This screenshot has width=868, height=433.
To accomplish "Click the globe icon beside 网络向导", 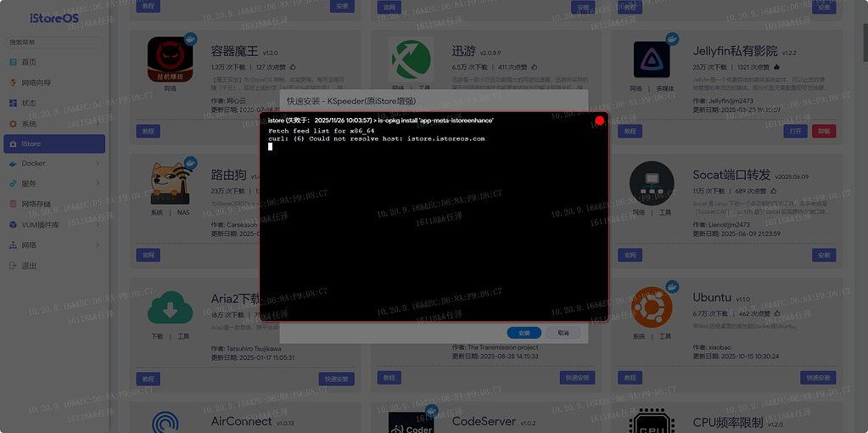I will click(x=14, y=82).
